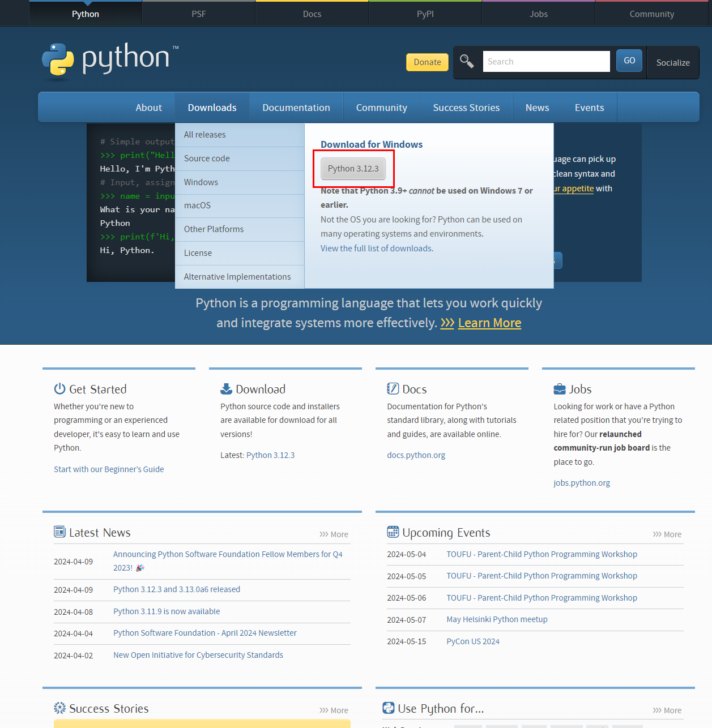Open PSF April 2024 Newsletter news link
The width and height of the screenshot is (712, 728).
205,633
